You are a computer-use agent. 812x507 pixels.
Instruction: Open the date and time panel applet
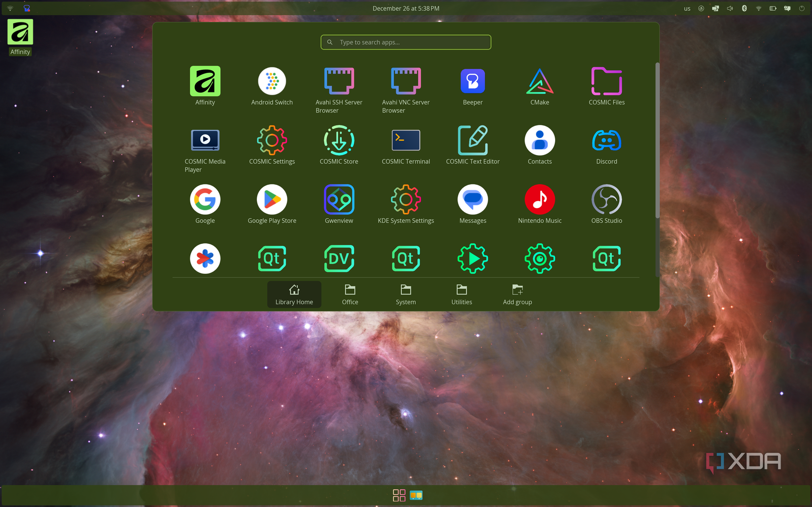coord(406,8)
